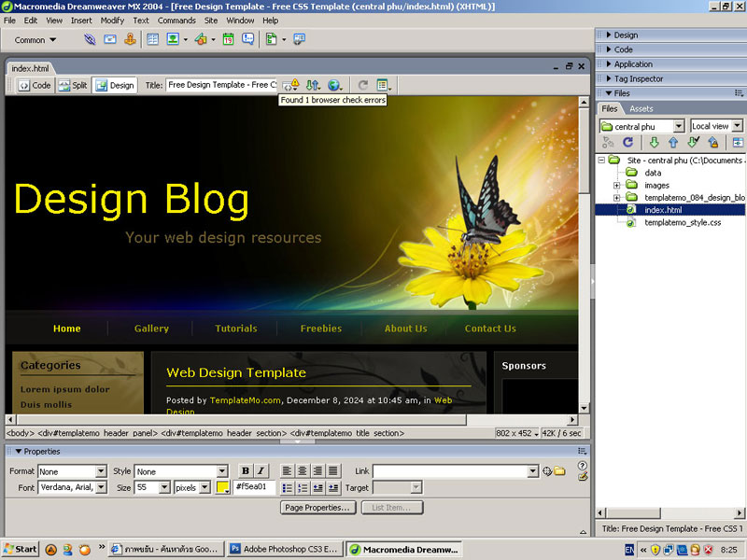Open the pixels unit dropdown
Screen dimensions: 747x560
point(204,487)
